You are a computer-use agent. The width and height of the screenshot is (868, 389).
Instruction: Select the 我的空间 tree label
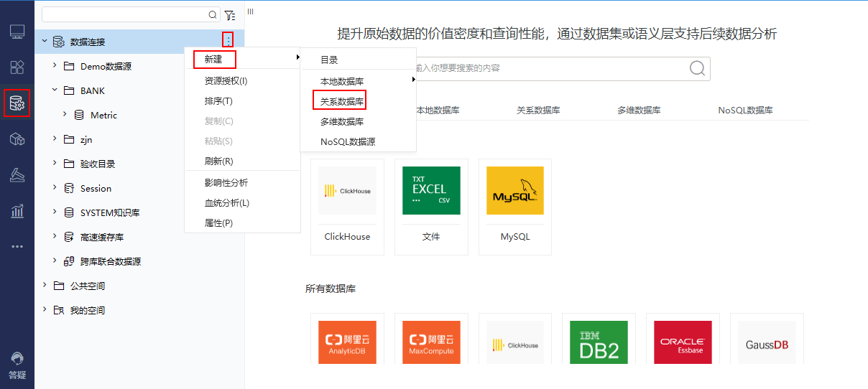(88, 310)
